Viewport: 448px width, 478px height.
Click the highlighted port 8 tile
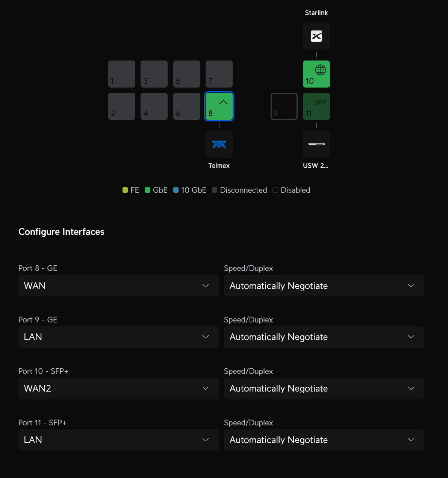(219, 106)
